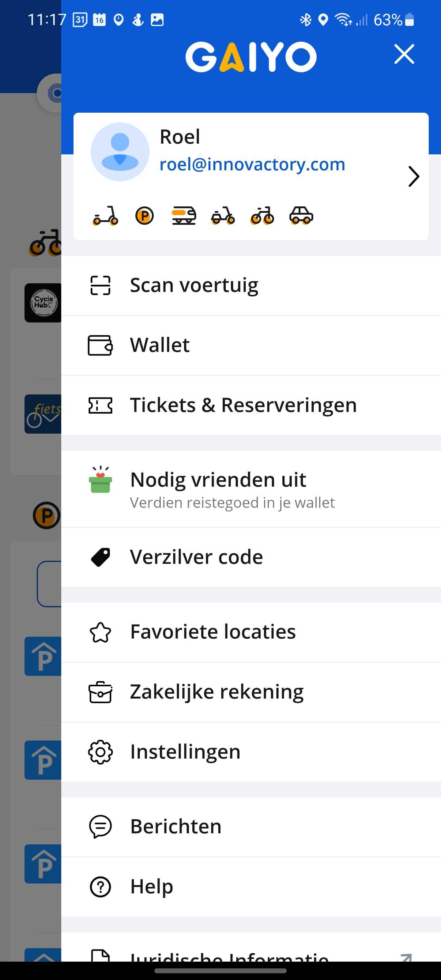Image resolution: width=441 pixels, height=980 pixels.
Task: Open Instellingen gear icon
Action: pyautogui.click(x=100, y=752)
